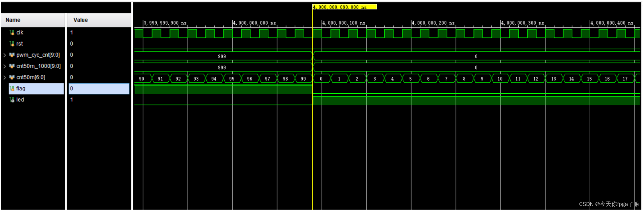Click the 5 segment of cnt50m waveform
This screenshot has width=644, height=210.
click(410, 79)
